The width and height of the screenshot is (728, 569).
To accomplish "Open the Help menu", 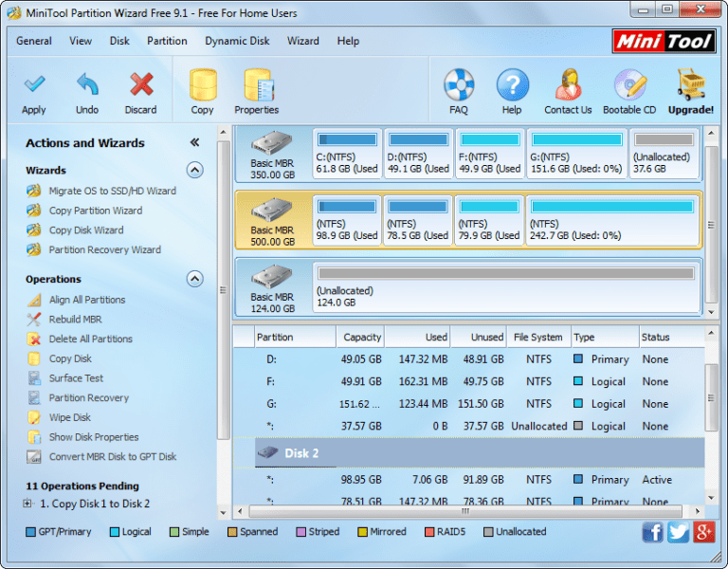I will pyautogui.click(x=348, y=41).
